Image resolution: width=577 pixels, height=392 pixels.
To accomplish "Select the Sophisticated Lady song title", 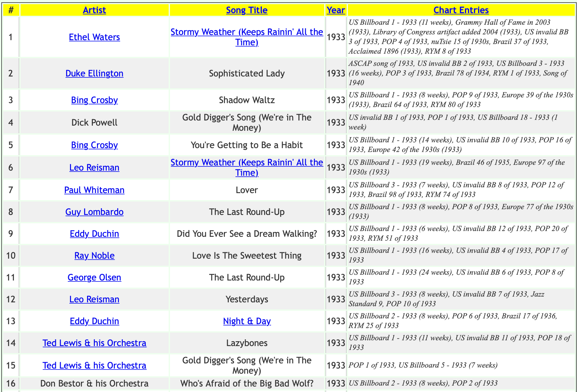I will point(247,73).
